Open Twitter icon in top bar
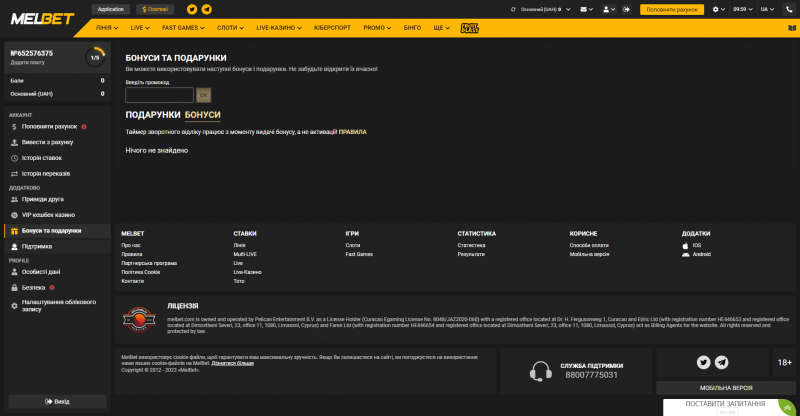 coord(192,9)
